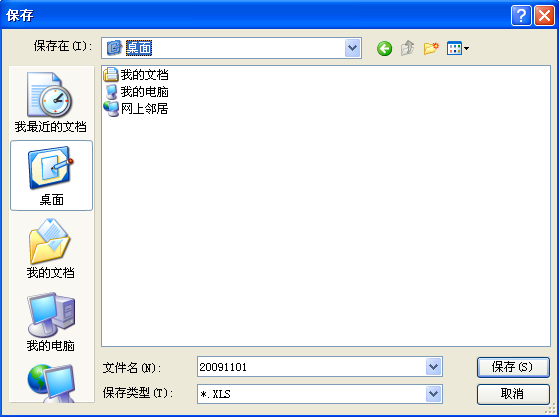The height and width of the screenshot is (417, 559).
Task: Select 我的文档 in the file list
Action: pos(136,74)
